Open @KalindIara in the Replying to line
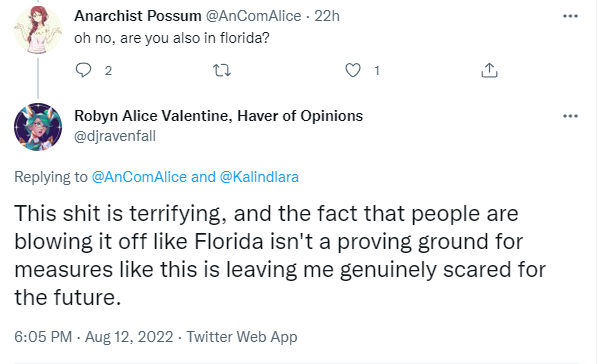The image size is (598, 364). [259, 177]
